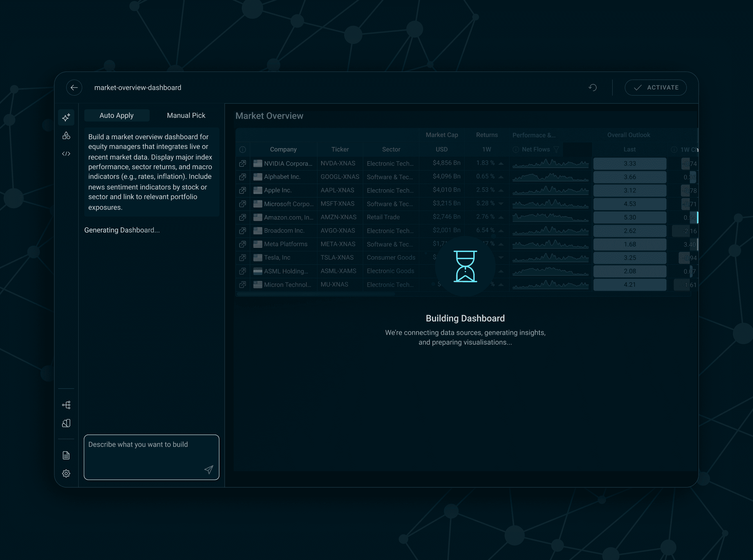
Task: Open the shapes components panel
Action: [x=66, y=135]
